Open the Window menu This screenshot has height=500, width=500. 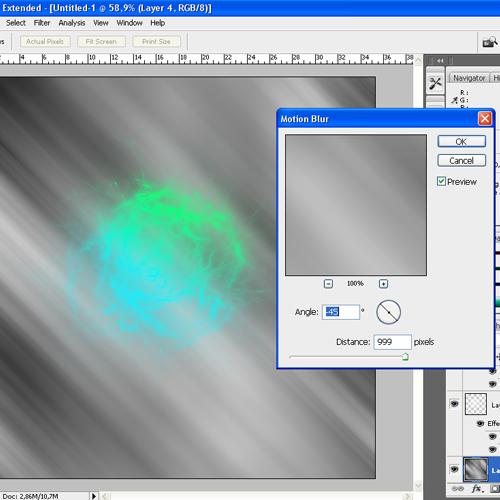coord(129,23)
